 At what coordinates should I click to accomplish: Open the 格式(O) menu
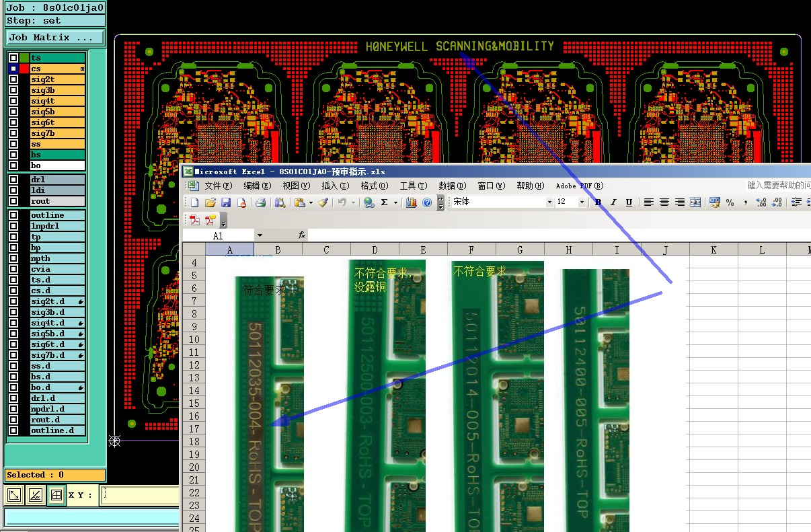pos(375,186)
